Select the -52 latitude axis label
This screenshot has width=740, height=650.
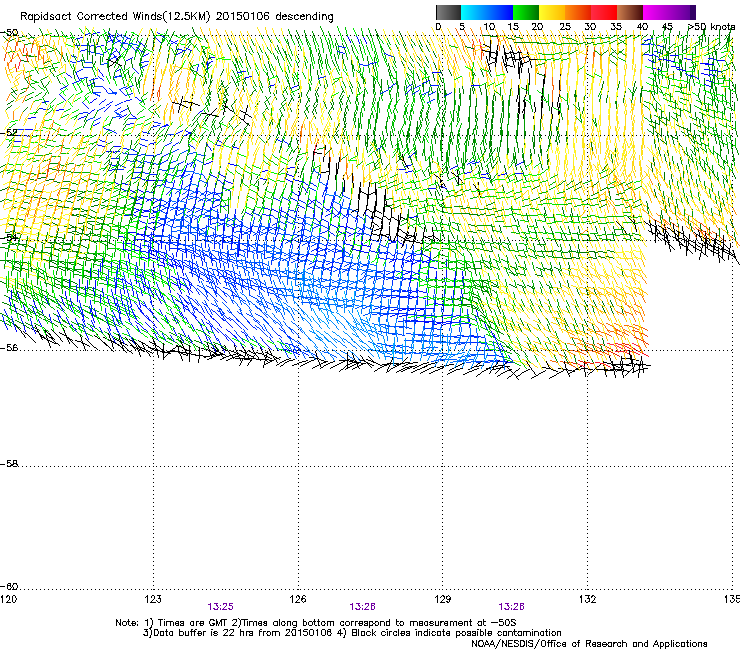(x=9, y=133)
